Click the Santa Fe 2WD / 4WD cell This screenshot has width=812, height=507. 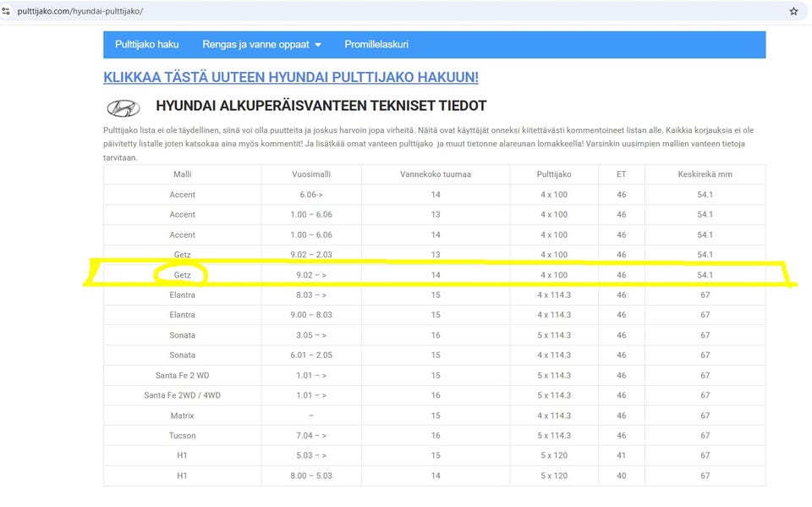183,395
